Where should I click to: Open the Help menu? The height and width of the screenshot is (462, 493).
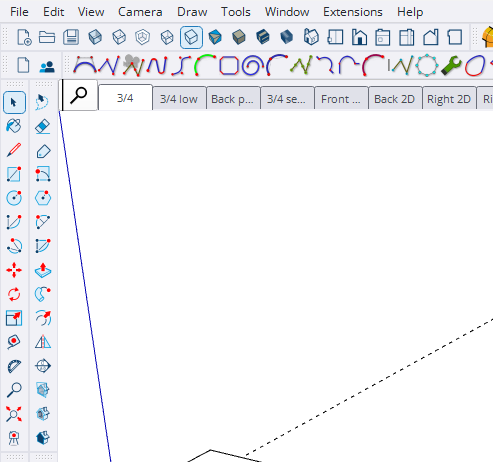point(410,12)
